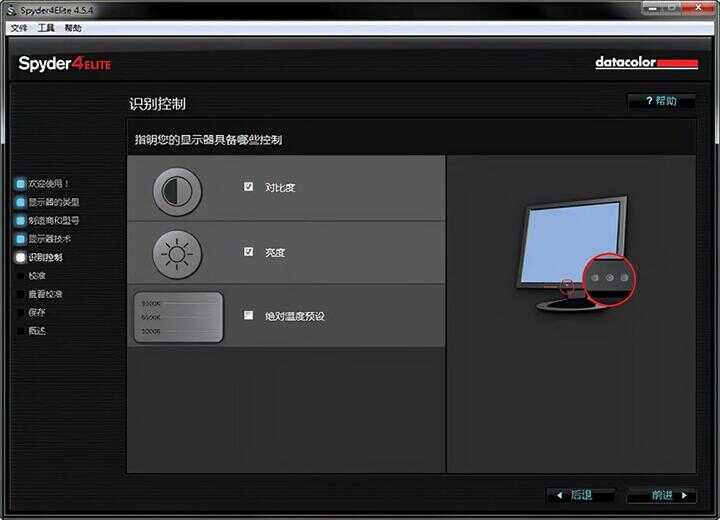Select the 查看校准 step in sidebar
Image resolution: width=720 pixels, height=520 pixels.
click(45, 294)
